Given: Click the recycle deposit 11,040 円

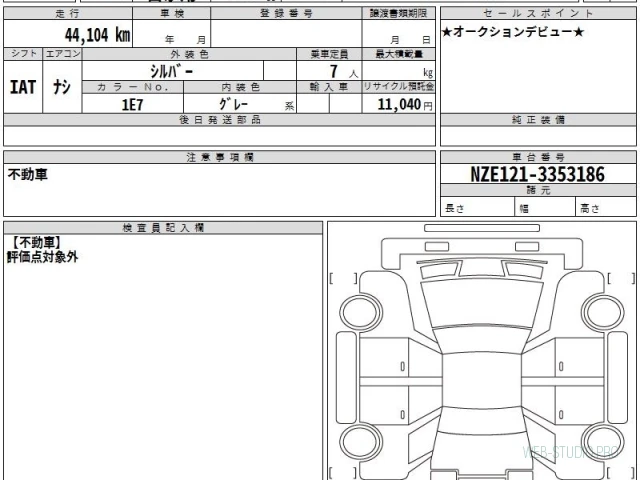Looking at the screenshot, I should [x=405, y=104].
